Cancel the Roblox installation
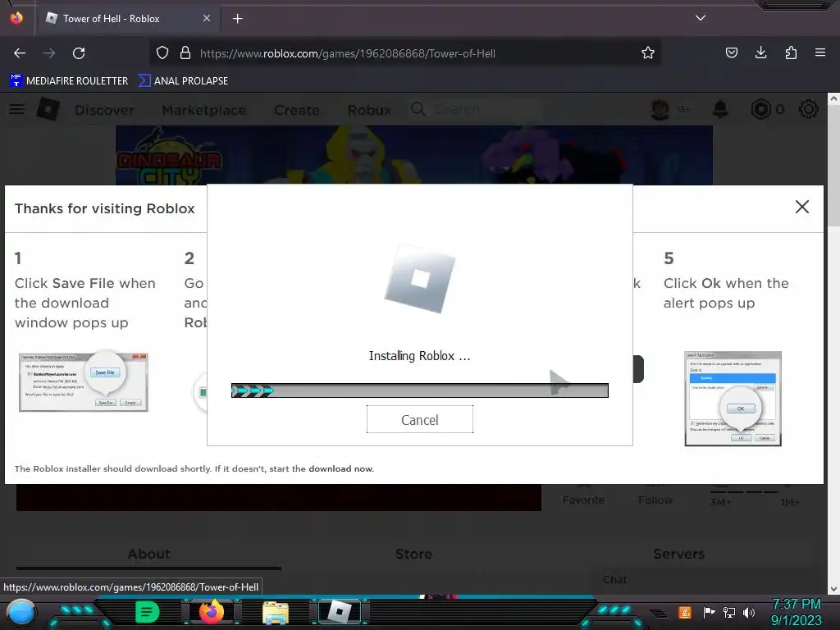 tap(419, 419)
